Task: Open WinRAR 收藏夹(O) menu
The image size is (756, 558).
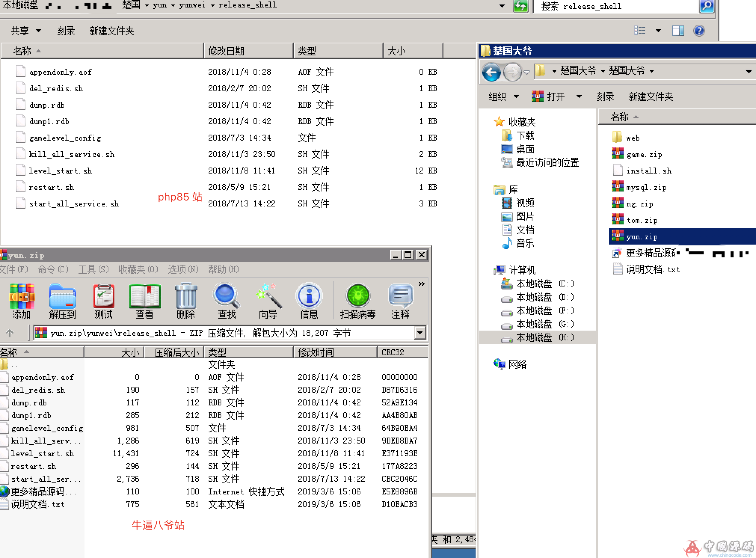Action: click(x=138, y=269)
